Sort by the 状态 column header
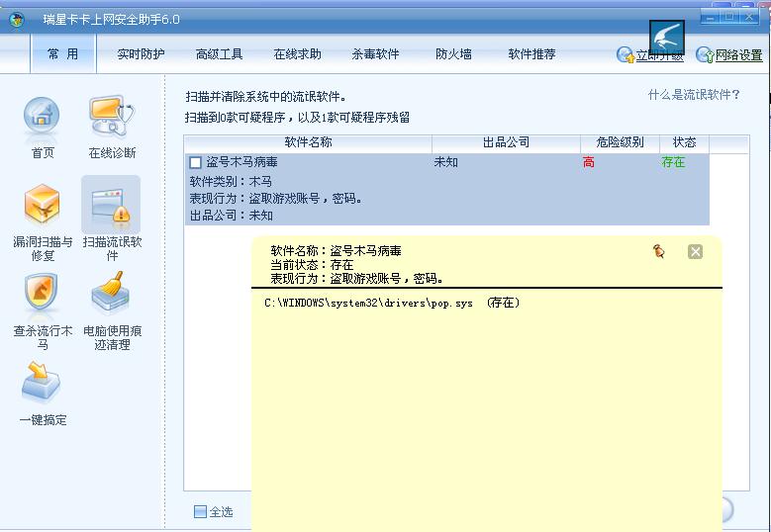Image resolution: width=771 pixels, height=532 pixels. (684, 143)
